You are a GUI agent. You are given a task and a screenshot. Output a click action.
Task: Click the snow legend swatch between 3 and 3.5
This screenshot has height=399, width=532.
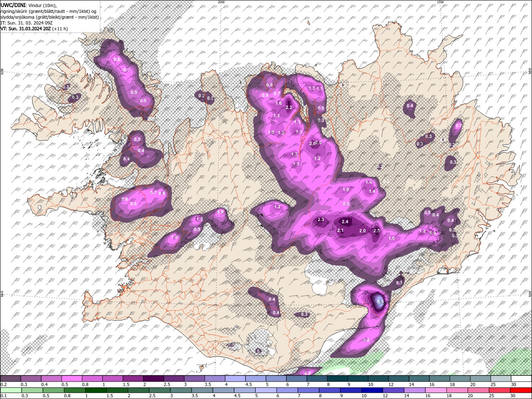coord(194,378)
